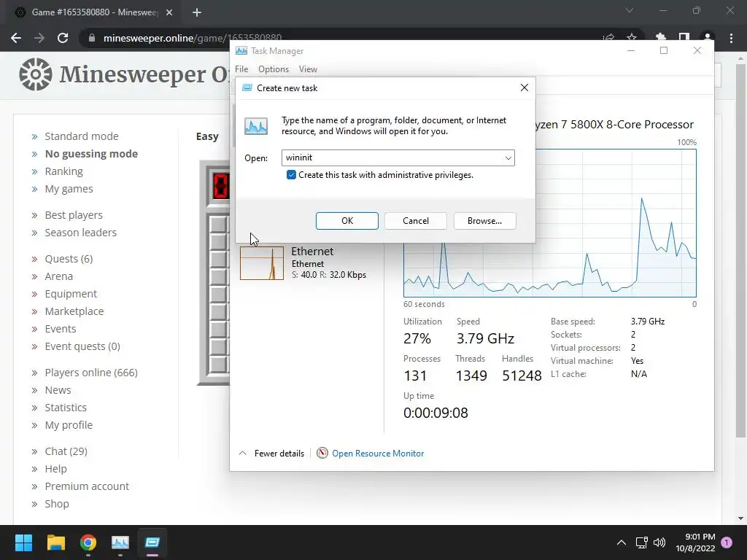Open Events in sidebar
Image resolution: width=747 pixels, height=560 pixels.
(x=60, y=329)
